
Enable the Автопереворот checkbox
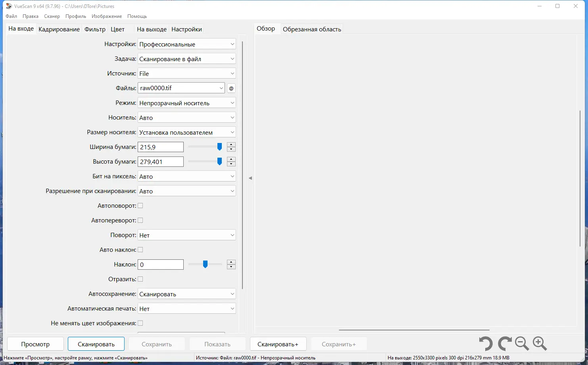tap(140, 220)
